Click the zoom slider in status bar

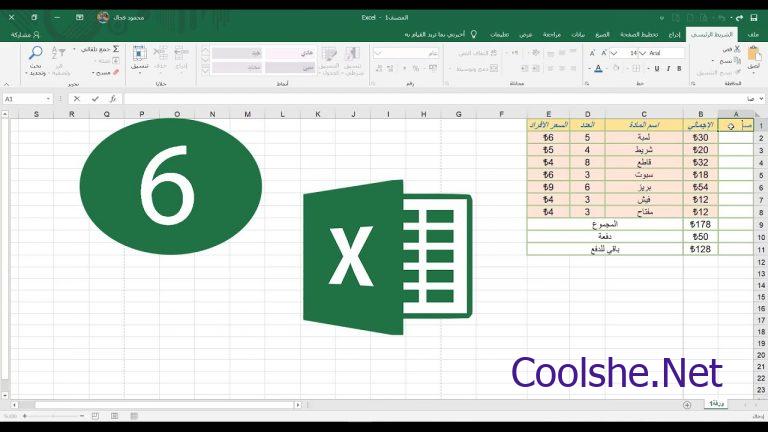click(52, 416)
